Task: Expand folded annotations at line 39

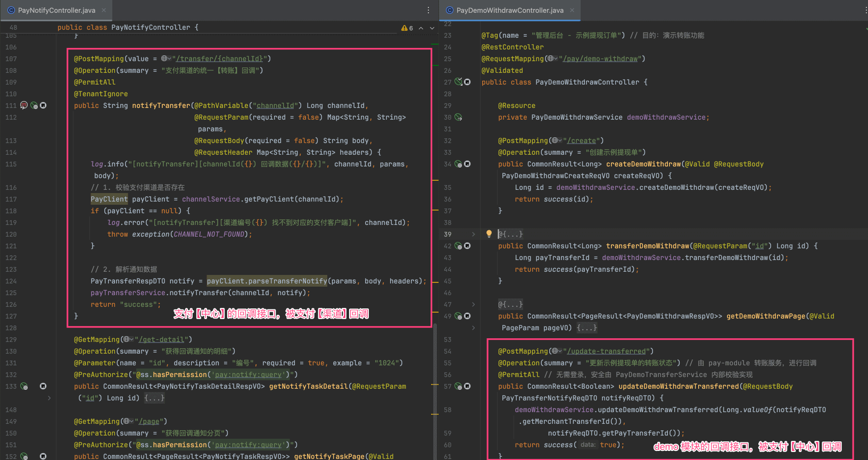Action: point(510,234)
